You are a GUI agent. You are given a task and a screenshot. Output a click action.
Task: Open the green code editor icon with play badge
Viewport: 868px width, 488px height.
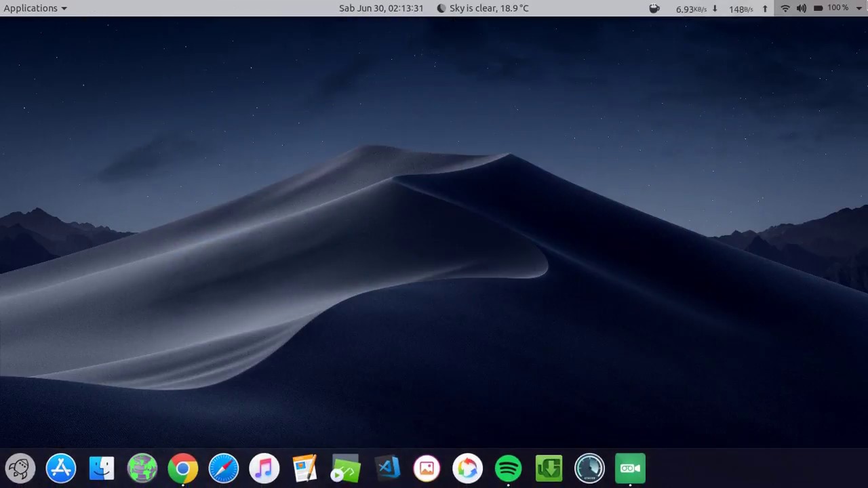346,468
